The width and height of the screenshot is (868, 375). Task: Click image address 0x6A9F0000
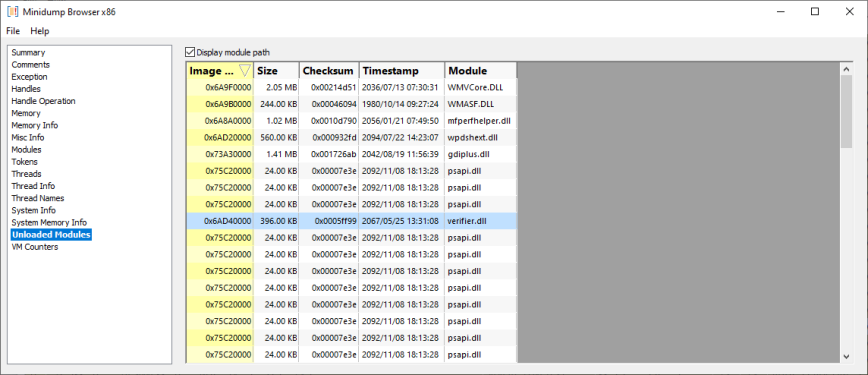coord(228,88)
